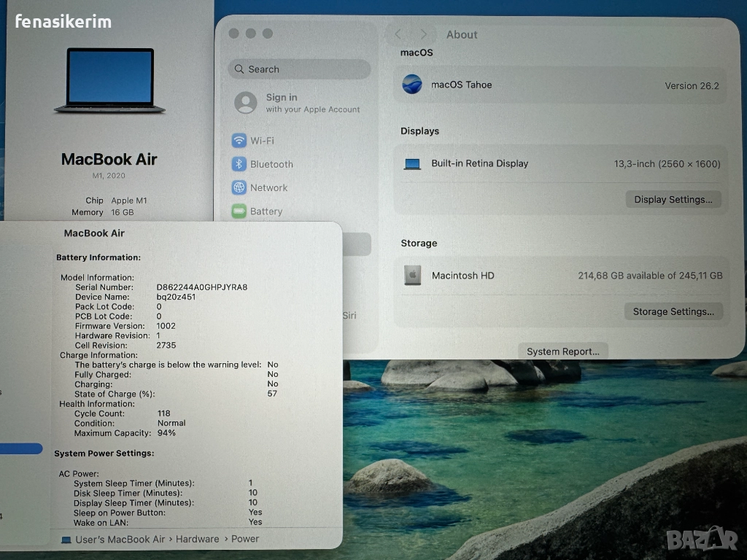747x560 pixels.
Task: Open Storage Settings
Action: pyautogui.click(x=673, y=311)
